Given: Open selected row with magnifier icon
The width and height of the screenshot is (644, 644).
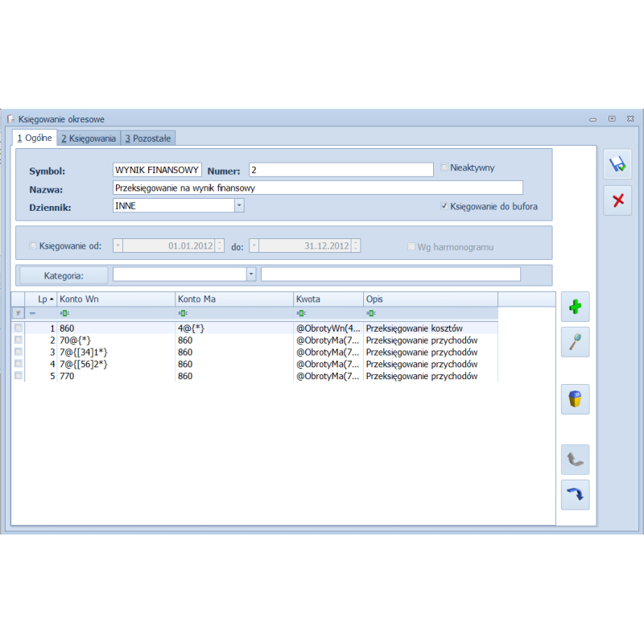Looking at the screenshot, I should click(x=575, y=342).
